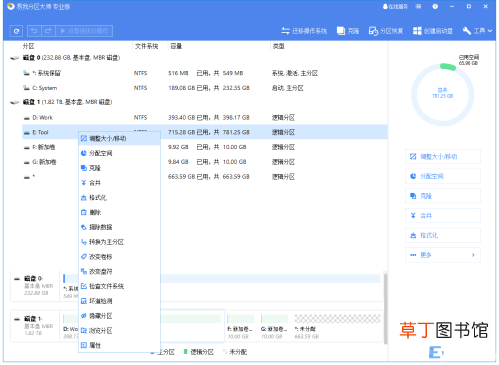The width and height of the screenshot is (499, 365).
Task: Click the green 逻辑分区 legend swatch
Action: click(x=185, y=352)
